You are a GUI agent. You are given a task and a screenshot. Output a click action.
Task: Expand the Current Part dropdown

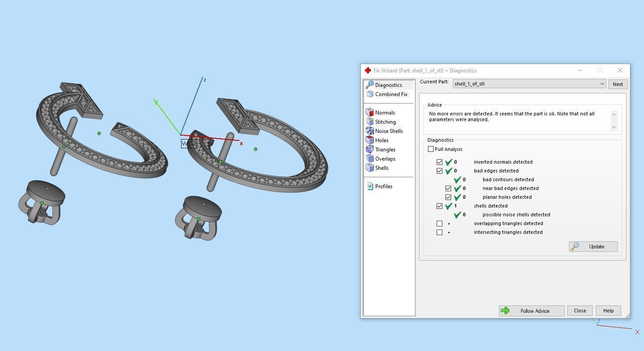[x=529, y=84]
